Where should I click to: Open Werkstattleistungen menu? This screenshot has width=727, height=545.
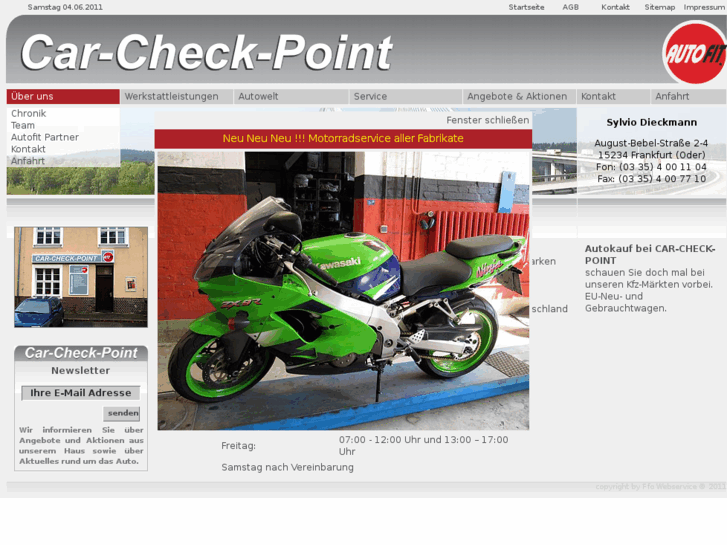coord(177,96)
